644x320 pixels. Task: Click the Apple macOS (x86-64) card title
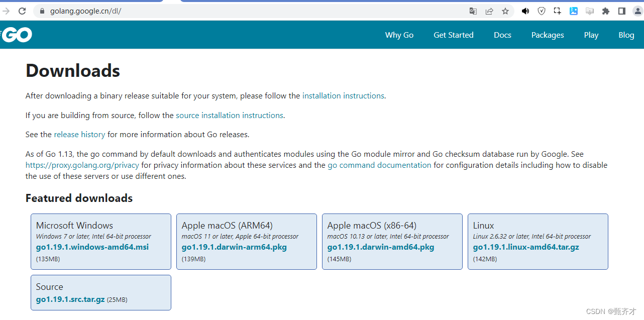coord(372,226)
